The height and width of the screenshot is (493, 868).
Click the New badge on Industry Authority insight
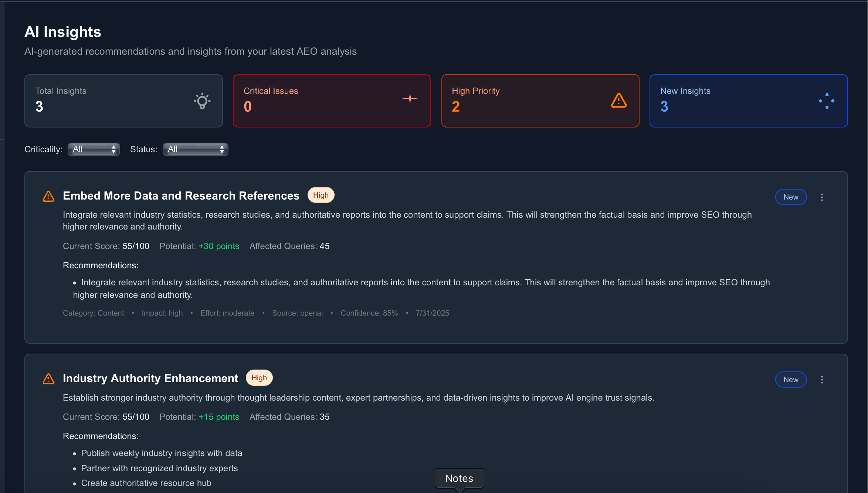(791, 380)
